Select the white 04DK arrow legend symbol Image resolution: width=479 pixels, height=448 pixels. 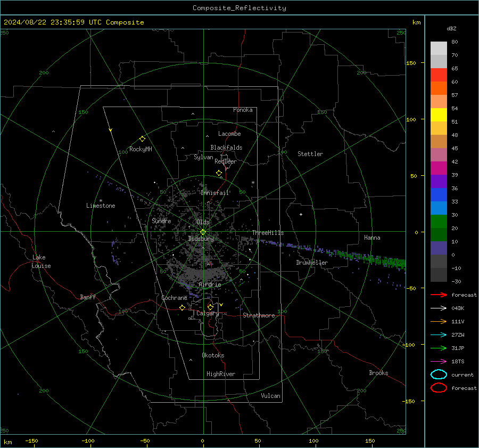coord(439,308)
